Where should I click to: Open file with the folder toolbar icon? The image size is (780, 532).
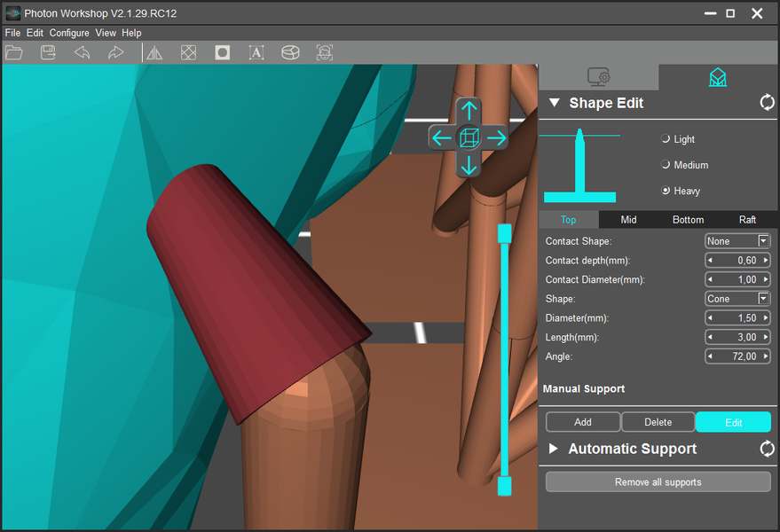[14, 52]
